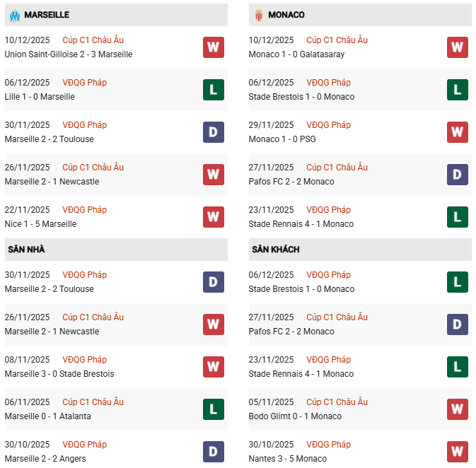Select the MONACO section header

click(x=286, y=15)
